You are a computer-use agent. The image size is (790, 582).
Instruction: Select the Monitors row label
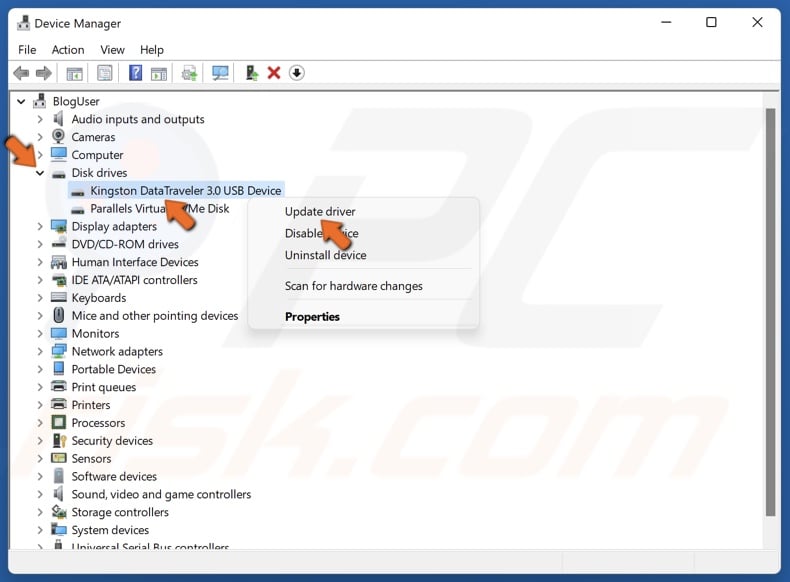tap(95, 334)
